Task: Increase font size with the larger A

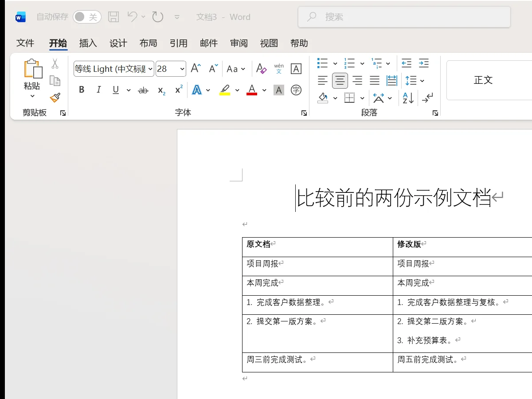Action: (x=196, y=69)
